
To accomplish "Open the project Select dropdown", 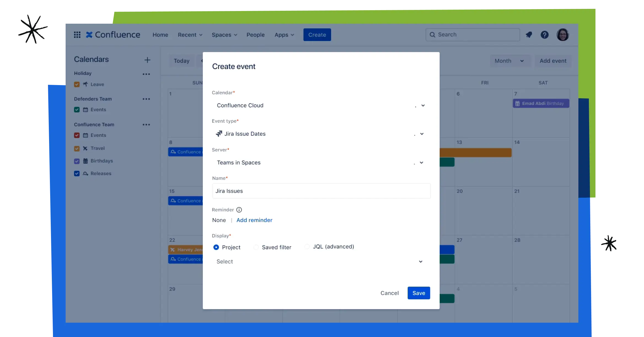I will (x=321, y=262).
